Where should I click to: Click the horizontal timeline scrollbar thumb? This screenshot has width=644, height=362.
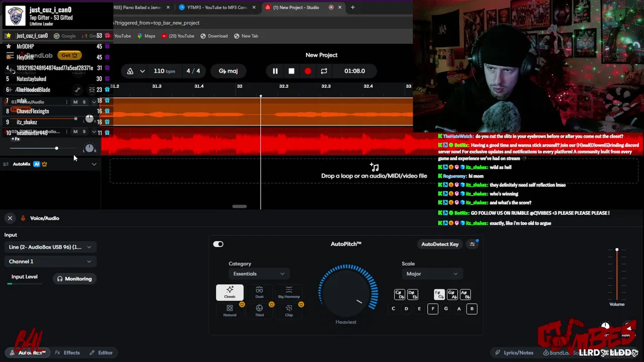tap(239, 206)
